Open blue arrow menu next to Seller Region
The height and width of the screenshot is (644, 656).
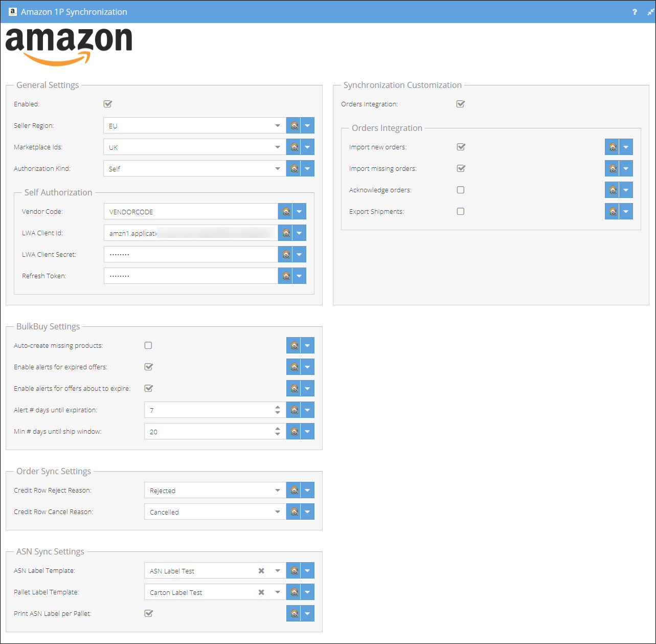[x=307, y=125]
